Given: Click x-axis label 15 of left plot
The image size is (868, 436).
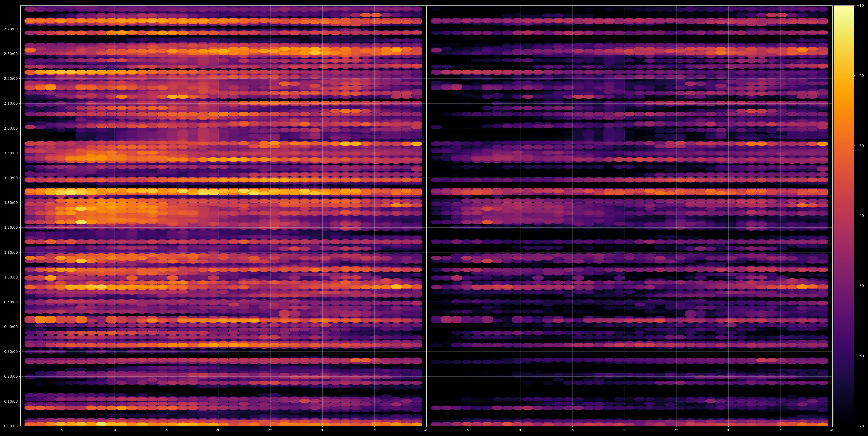Looking at the screenshot, I should point(166,430).
